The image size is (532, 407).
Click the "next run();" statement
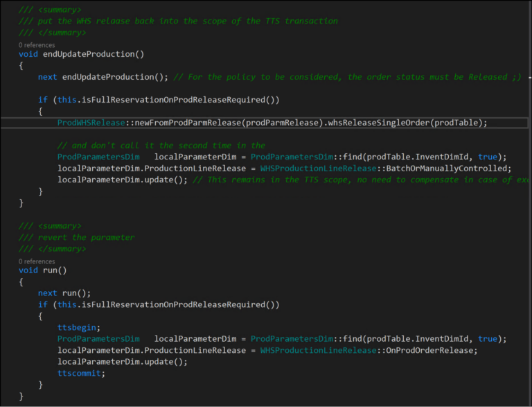(x=64, y=293)
